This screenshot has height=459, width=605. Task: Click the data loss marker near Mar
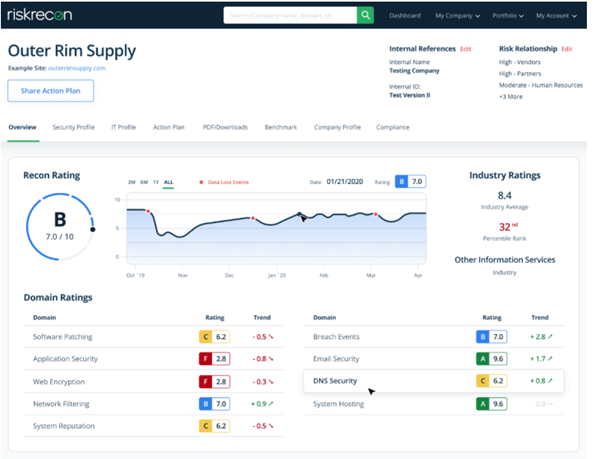tap(375, 214)
